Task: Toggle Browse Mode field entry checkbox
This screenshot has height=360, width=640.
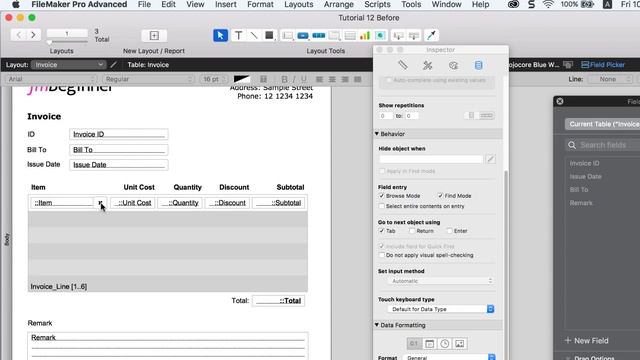Action: 382,196
